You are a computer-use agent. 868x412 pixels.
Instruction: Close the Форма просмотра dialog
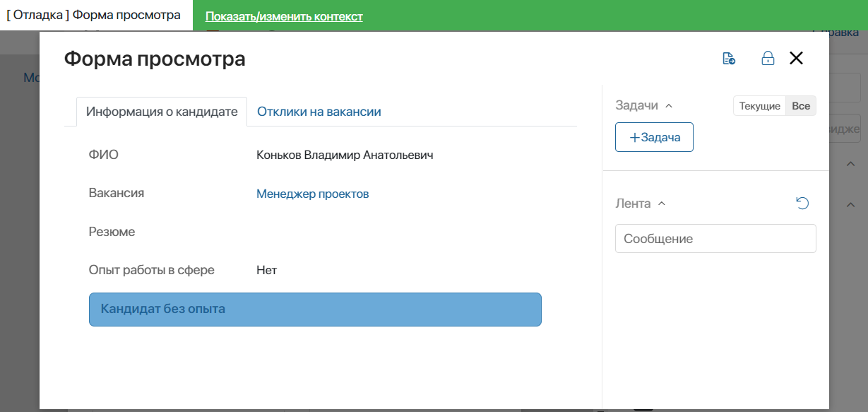(796, 59)
